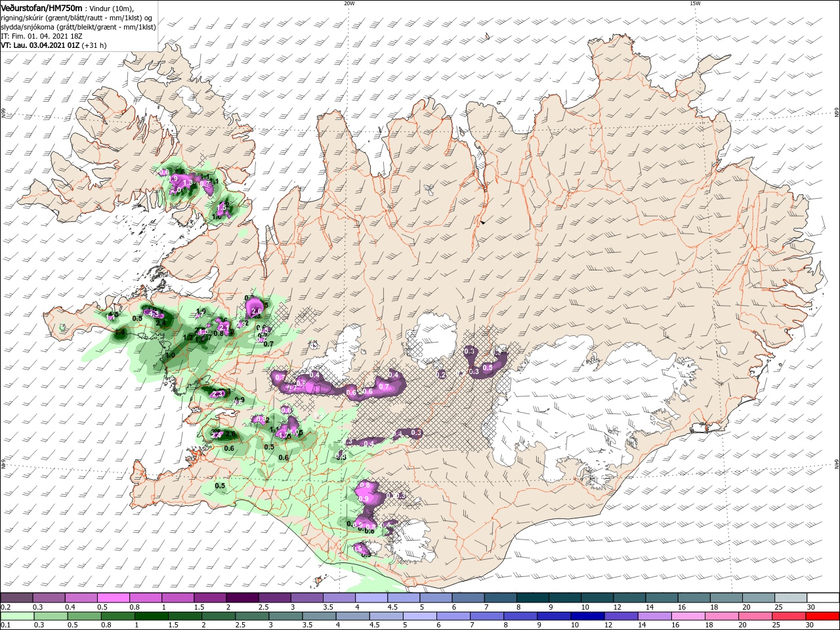Click the light periwinkle 4–4.5 snow scale swatch
This screenshot has height=630, width=840.
(371, 597)
